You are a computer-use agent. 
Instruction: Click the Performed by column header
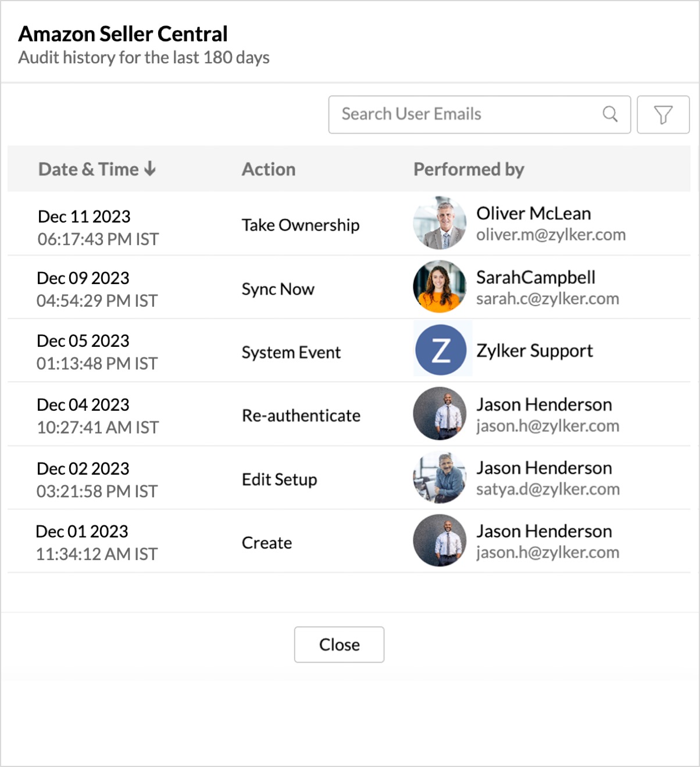469,169
